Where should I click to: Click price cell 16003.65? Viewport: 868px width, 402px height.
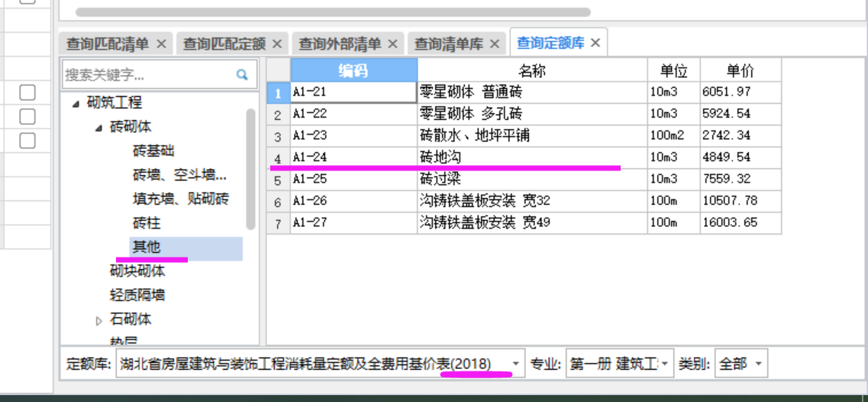pyautogui.click(x=741, y=223)
